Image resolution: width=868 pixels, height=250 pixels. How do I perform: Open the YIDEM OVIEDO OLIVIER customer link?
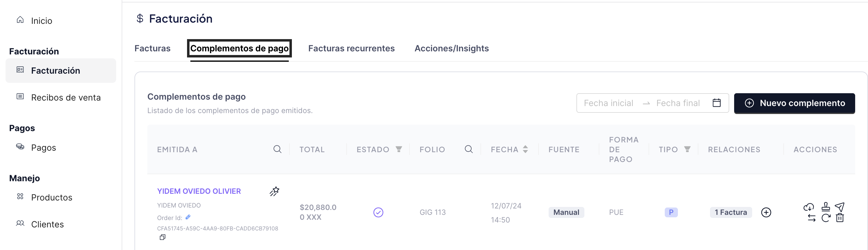click(x=199, y=191)
